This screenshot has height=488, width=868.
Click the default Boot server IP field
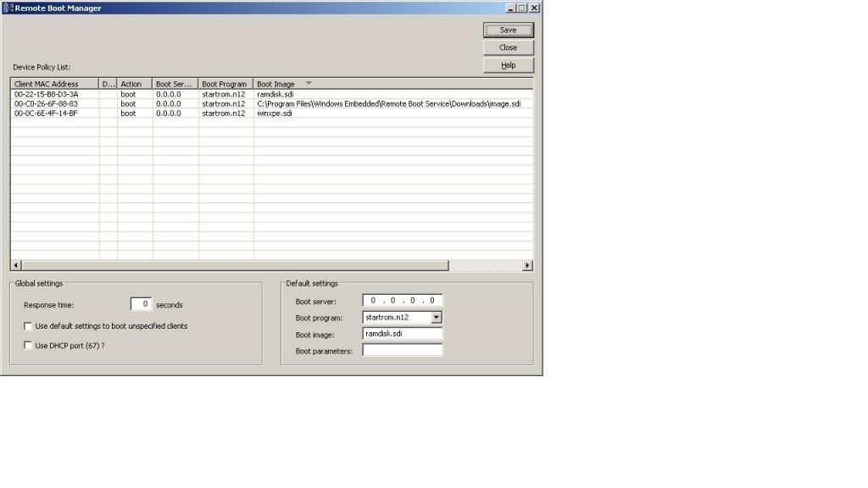pyautogui.click(x=402, y=301)
